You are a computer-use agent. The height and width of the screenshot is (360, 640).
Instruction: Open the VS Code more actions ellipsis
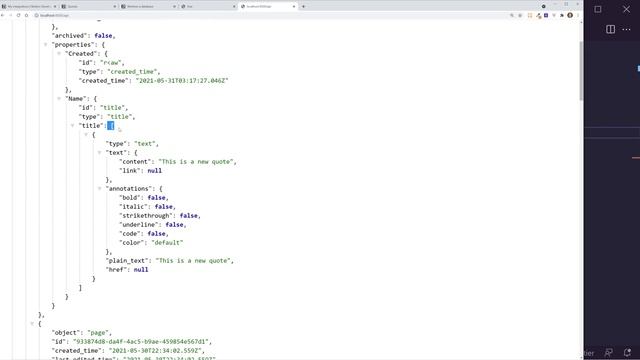click(x=627, y=29)
